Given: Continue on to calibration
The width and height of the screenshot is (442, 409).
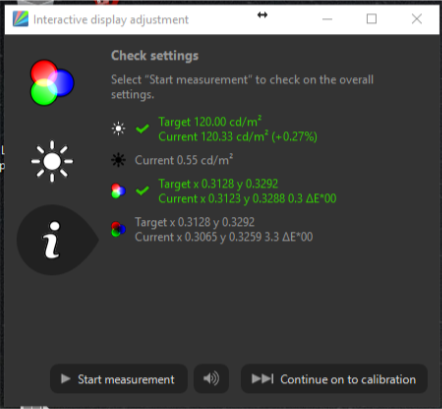Looking at the screenshot, I should [334, 379].
